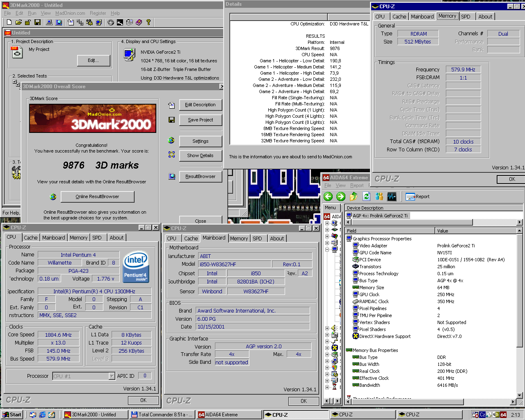
Task: Click the project file icon in Project Description
Action: point(17,52)
